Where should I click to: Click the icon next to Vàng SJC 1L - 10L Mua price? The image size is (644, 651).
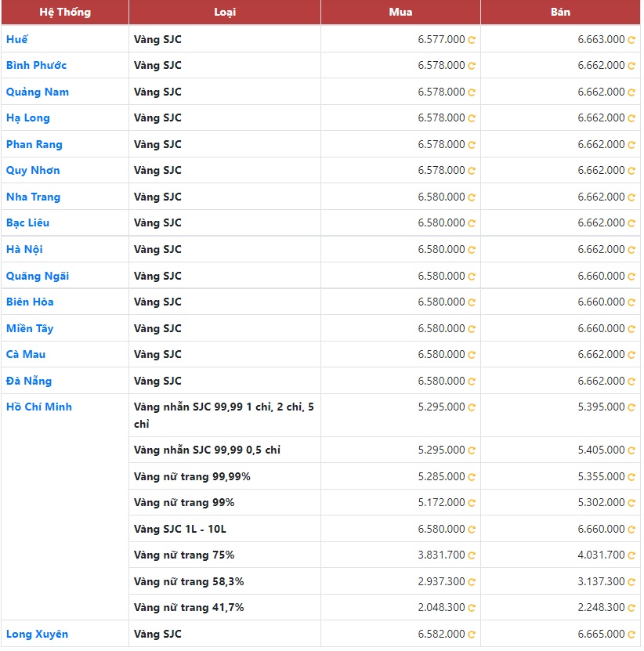pos(472,530)
